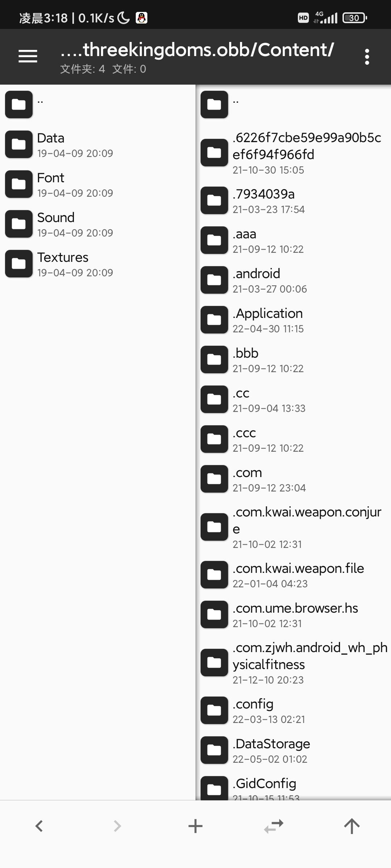The width and height of the screenshot is (391, 868).
Task: Open the Data folder icon
Action: click(x=19, y=144)
